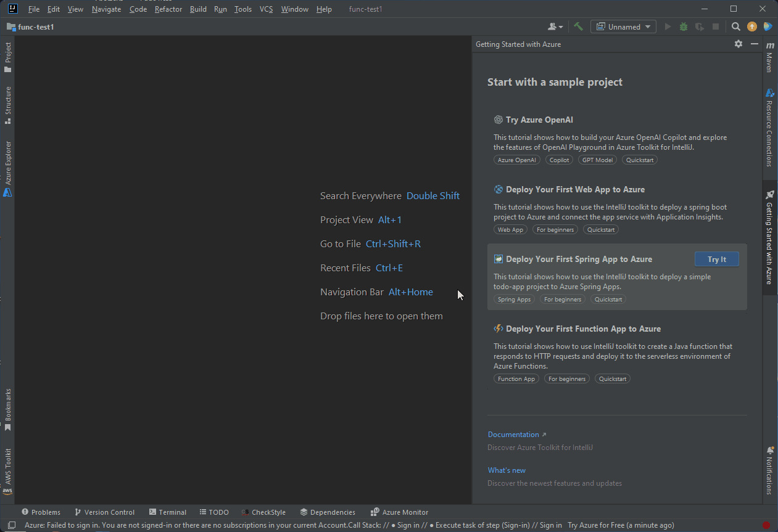Click the Function App tag
The height and width of the screenshot is (532, 778).
(x=516, y=379)
